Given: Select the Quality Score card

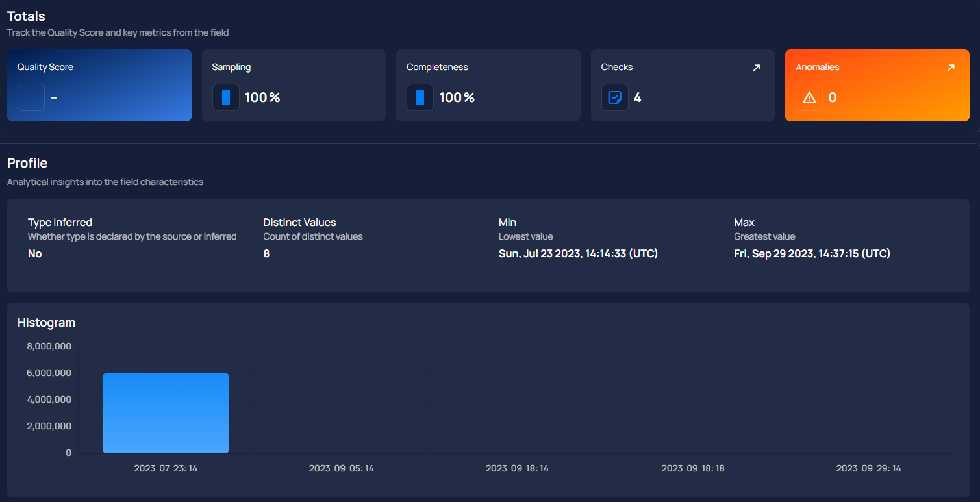Looking at the screenshot, I should 99,85.
